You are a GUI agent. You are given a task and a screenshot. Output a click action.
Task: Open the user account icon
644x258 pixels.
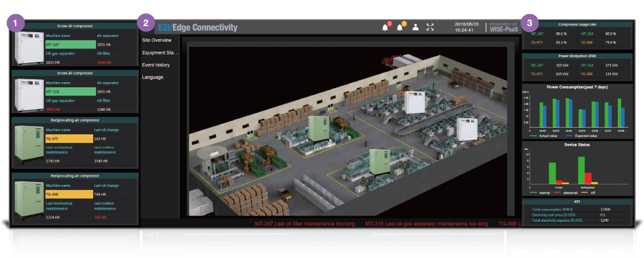coord(416,28)
